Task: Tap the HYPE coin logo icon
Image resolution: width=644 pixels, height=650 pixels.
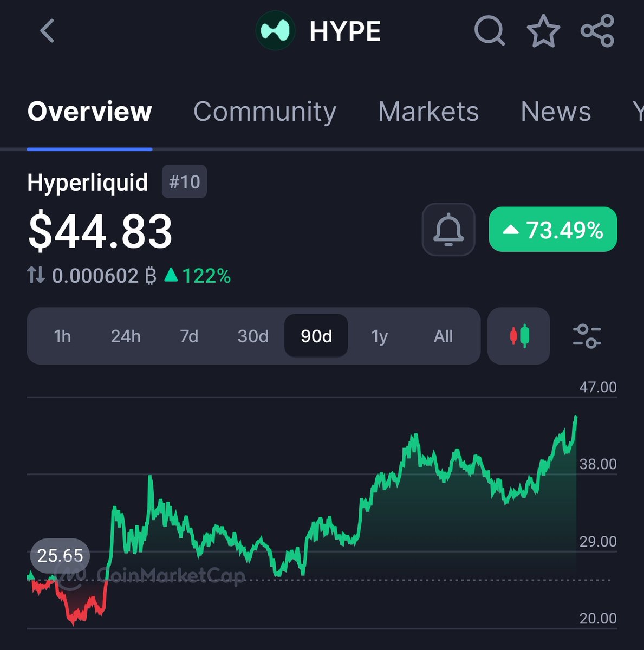Action: [276, 31]
